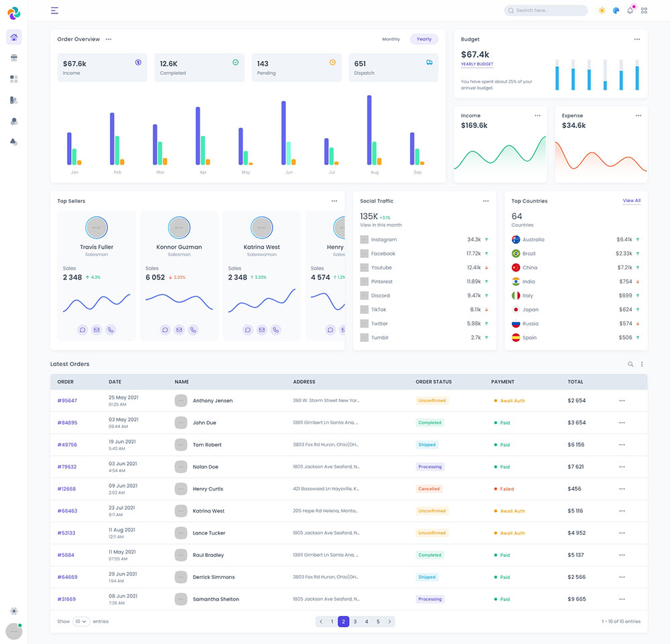The image size is (670, 644).
Task: Click the phone icon under Travis Fuller
Action: click(x=111, y=330)
